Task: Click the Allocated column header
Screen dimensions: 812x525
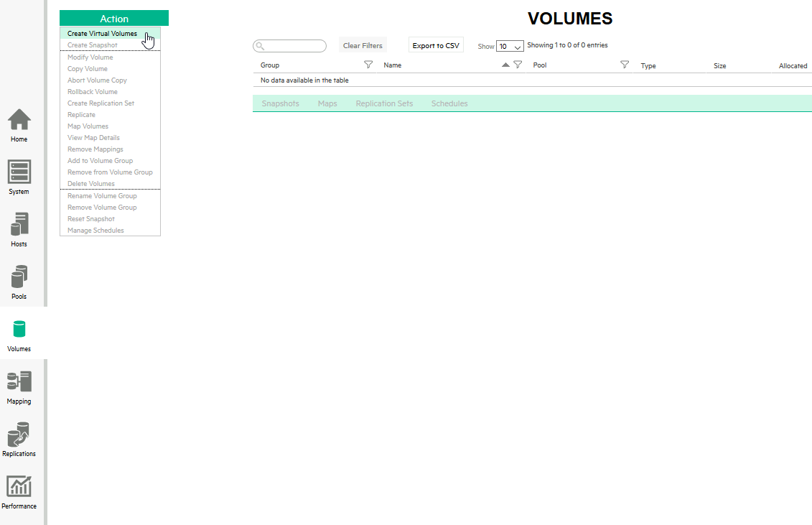Action: [793, 66]
